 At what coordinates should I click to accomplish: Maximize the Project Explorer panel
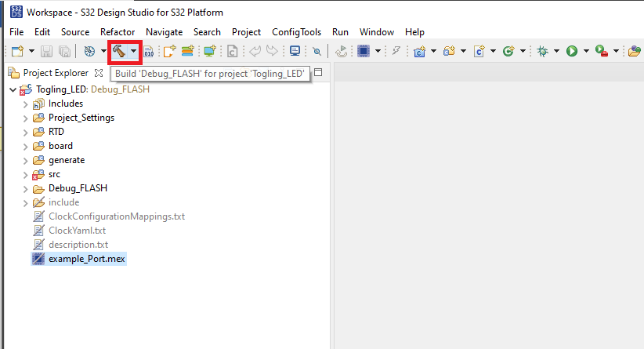(318, 73)
